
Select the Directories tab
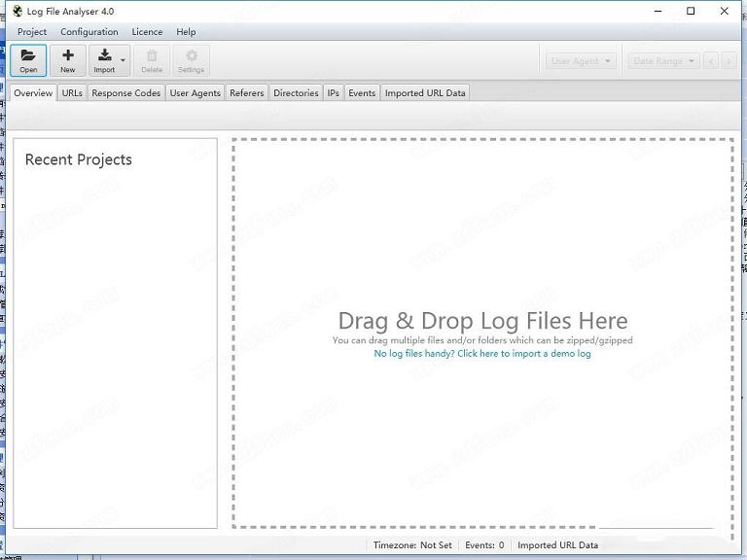296,93
